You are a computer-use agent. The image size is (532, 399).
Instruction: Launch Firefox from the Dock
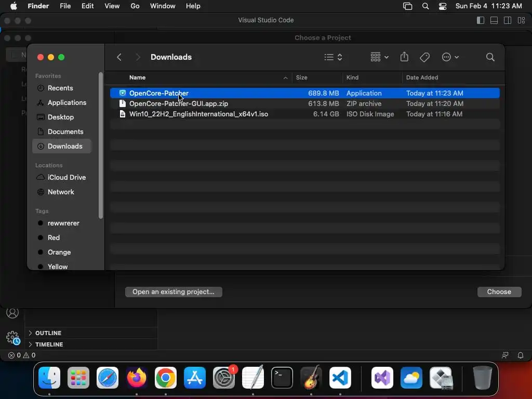pyautogui.click(x=137, y=378)
